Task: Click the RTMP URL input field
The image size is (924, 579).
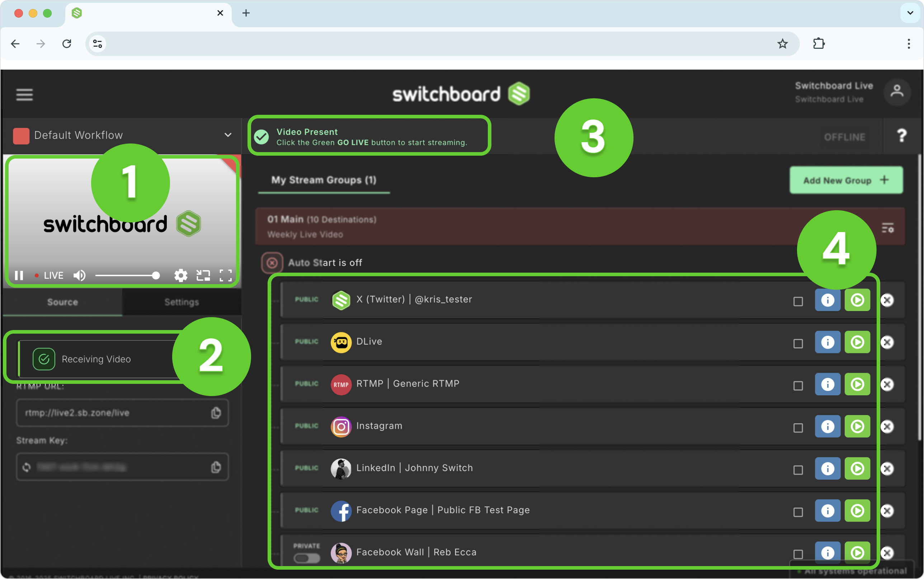Action: [x=122, y=413]
